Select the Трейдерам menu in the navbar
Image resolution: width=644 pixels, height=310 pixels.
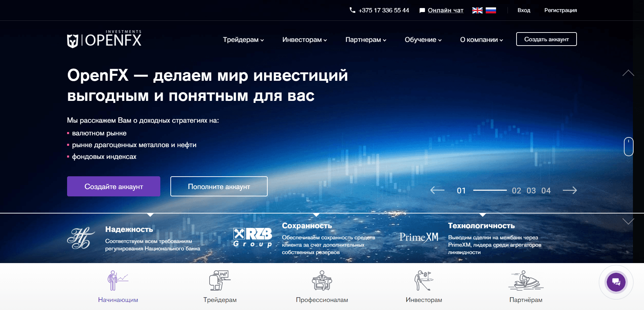[243, 40]
